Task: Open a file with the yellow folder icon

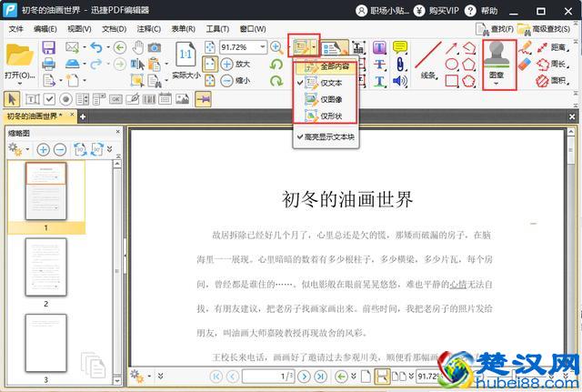Action: (20, 55)
